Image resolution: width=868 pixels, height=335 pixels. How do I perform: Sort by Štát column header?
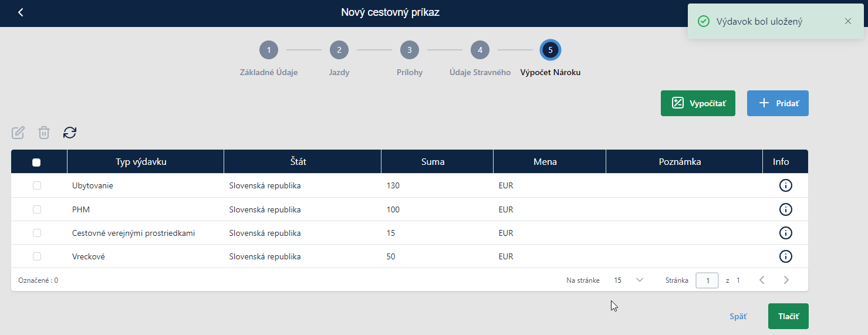[x=302, y=162]
